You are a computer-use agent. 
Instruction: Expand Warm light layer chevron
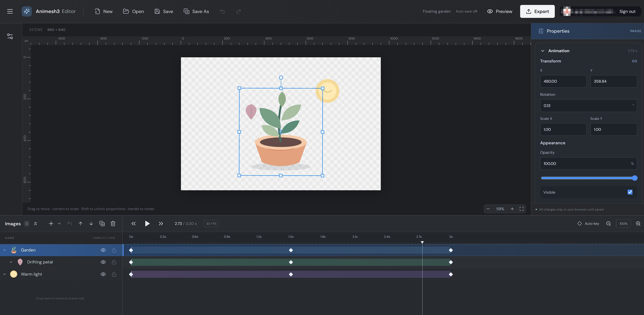[x=5, y=274]
